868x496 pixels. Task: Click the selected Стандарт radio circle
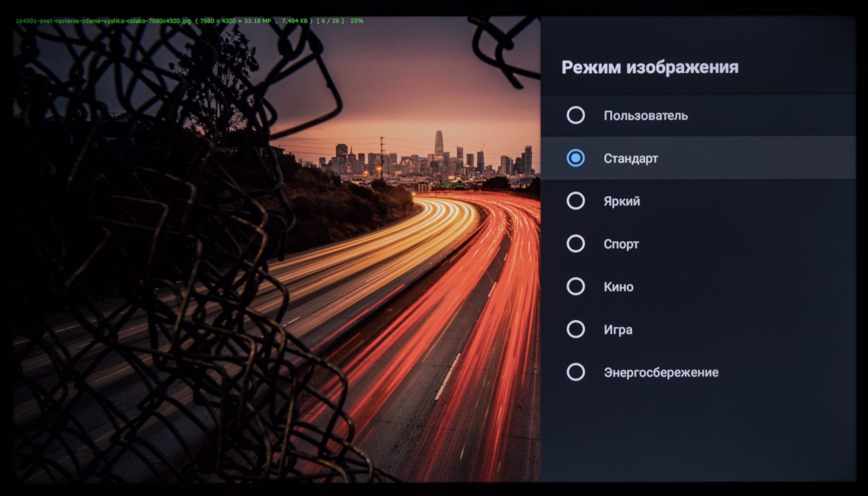(575, 158)
